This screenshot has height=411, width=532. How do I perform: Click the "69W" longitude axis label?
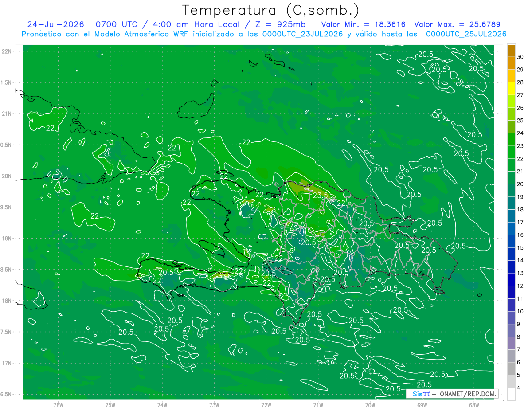(x=422, y=405)
